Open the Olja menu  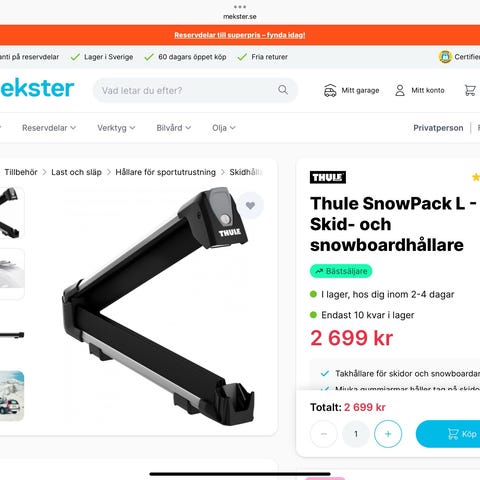point(224,128)
